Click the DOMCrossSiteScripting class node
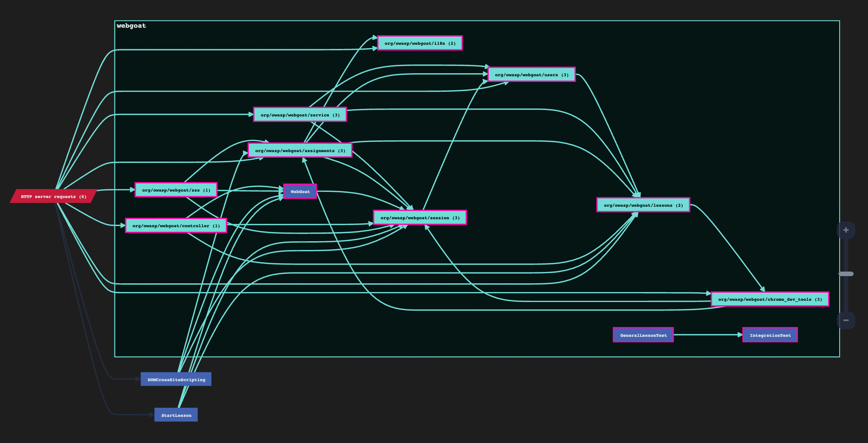Viewport: 868px width, 443px height. [x=176, y=379]
